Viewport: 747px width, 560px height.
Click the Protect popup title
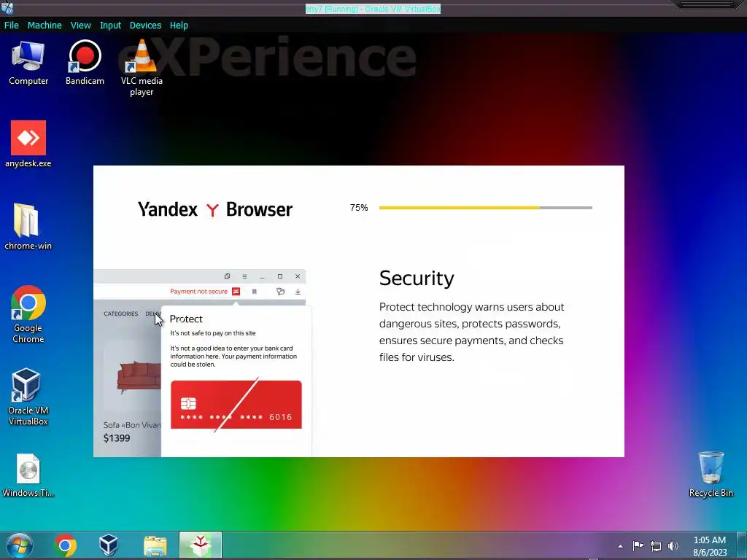click(186, 319)
